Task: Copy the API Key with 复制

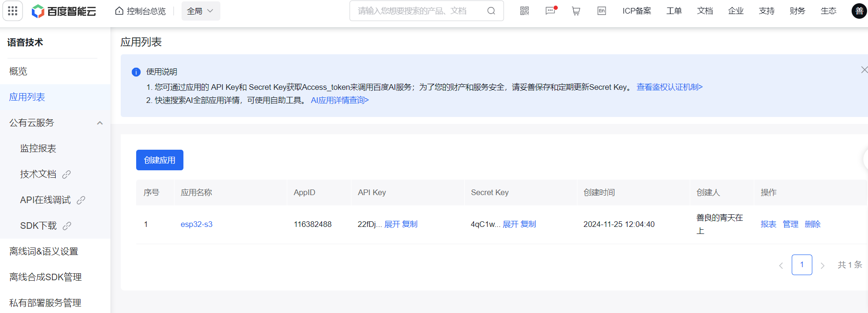Action: click(410, 224)
